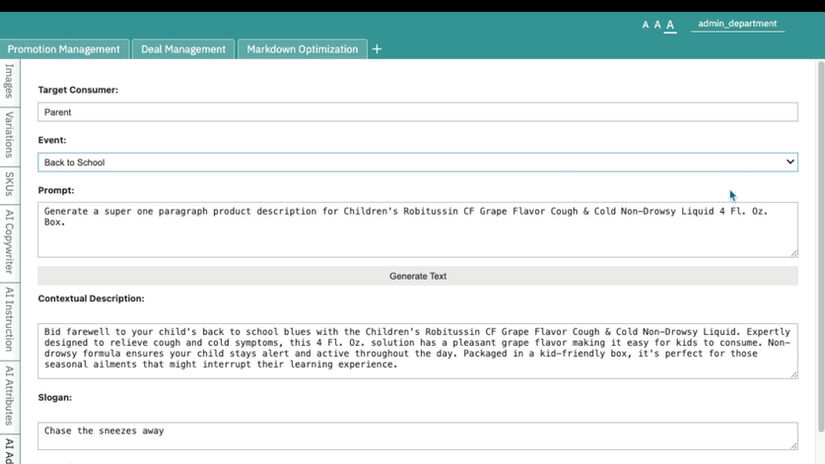This screenshot has height=464, width=825.
Task: Click the Target Consumer input field
Action: [x=418, y=112]
